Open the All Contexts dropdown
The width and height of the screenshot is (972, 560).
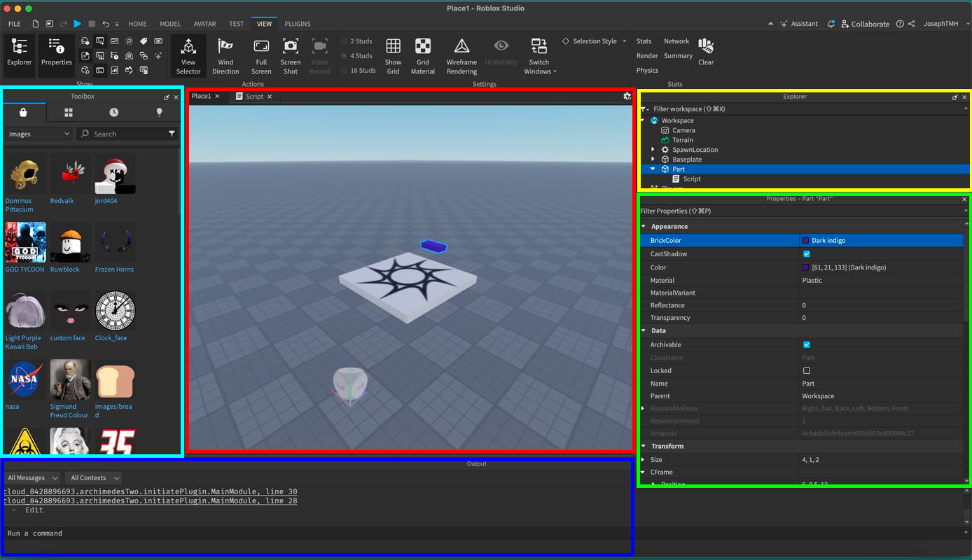(93, 478)
